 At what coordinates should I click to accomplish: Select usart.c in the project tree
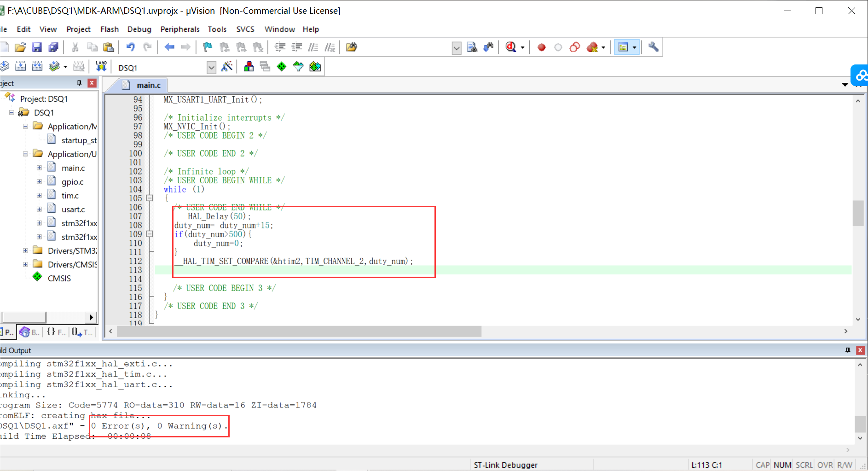73,209
